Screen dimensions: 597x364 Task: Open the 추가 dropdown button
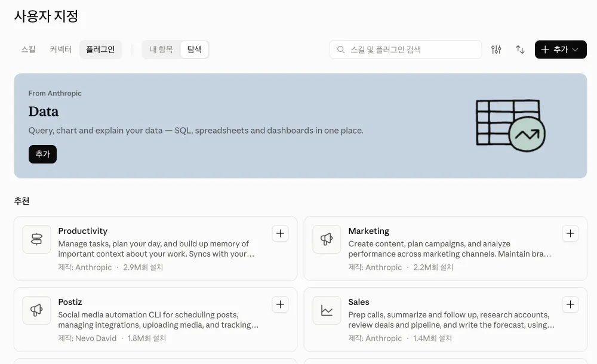[561, 50]
